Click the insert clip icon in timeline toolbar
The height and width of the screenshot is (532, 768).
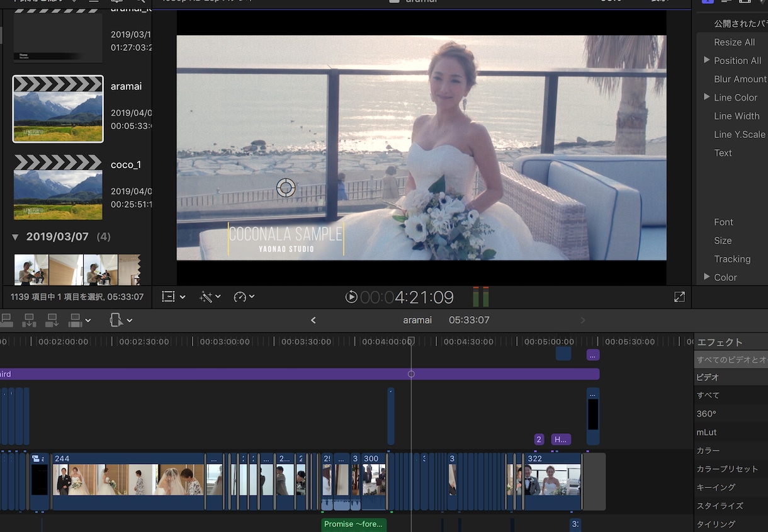(29, 320)
